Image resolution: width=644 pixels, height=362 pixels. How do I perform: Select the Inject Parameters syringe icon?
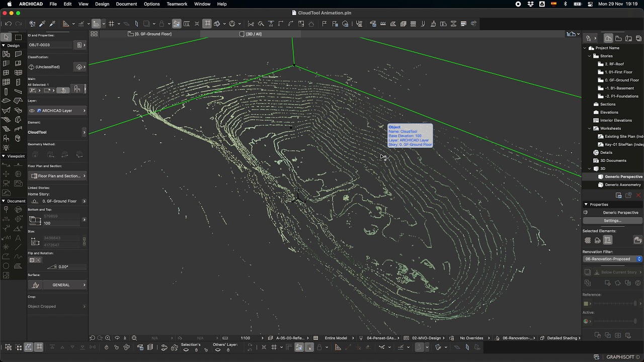coord(52,24)
